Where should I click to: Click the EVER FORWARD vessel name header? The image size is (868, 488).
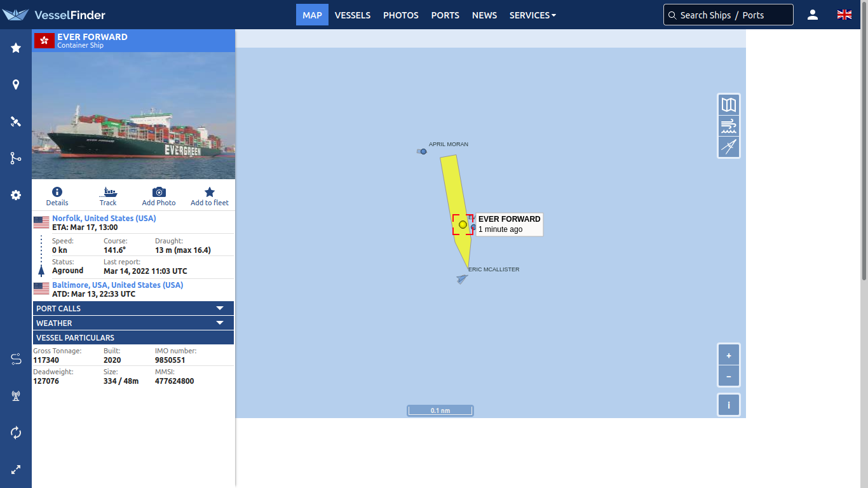(x=92, y=37)
